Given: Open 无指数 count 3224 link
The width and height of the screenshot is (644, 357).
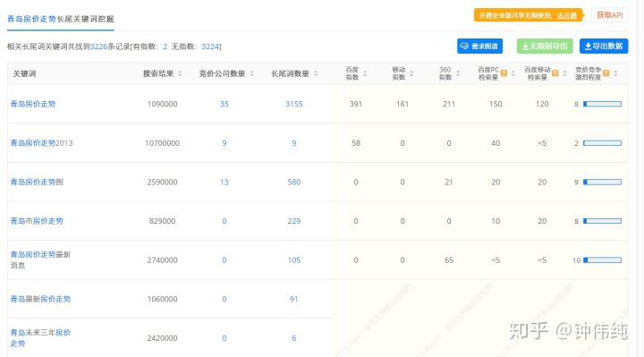Looking at the screenshot, I should tap(210, 47).
